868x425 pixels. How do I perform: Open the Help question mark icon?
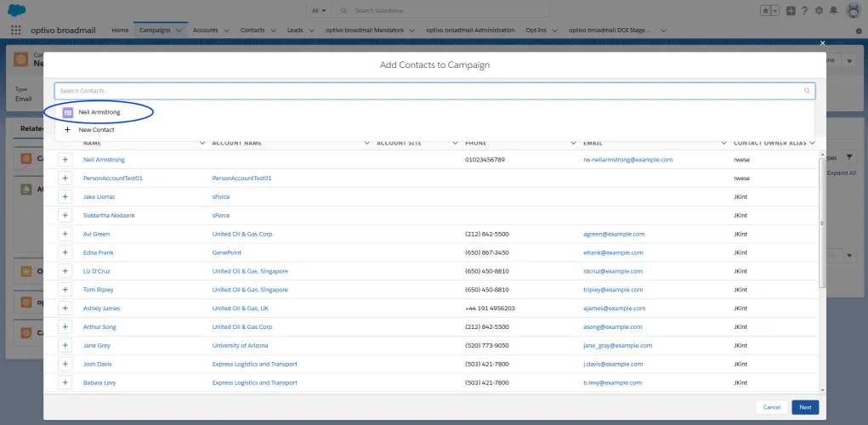point(805,10)
